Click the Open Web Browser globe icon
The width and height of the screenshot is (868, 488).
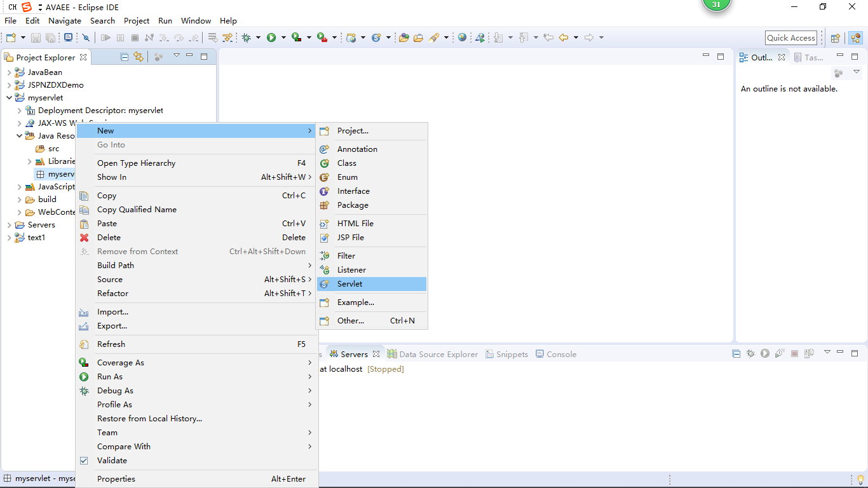tap(462, 37)
